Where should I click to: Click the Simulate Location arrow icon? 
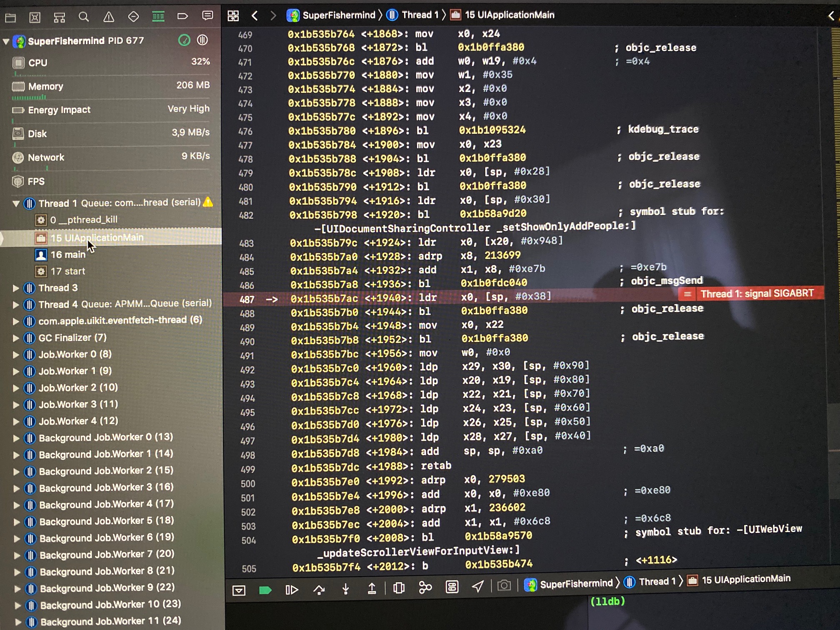(x=477, y=586)
